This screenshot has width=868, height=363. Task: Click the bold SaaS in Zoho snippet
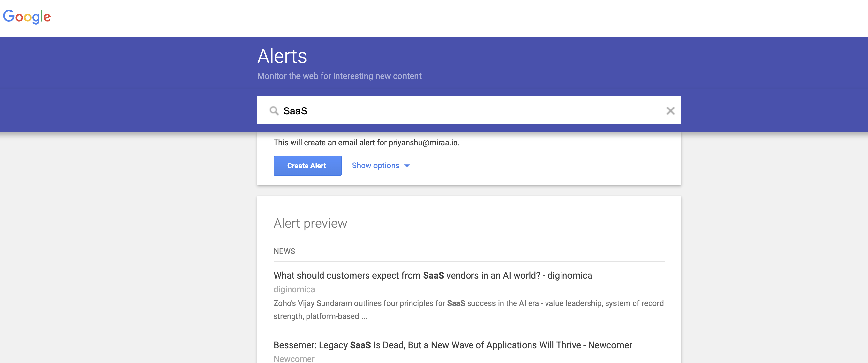coord(456,303)
